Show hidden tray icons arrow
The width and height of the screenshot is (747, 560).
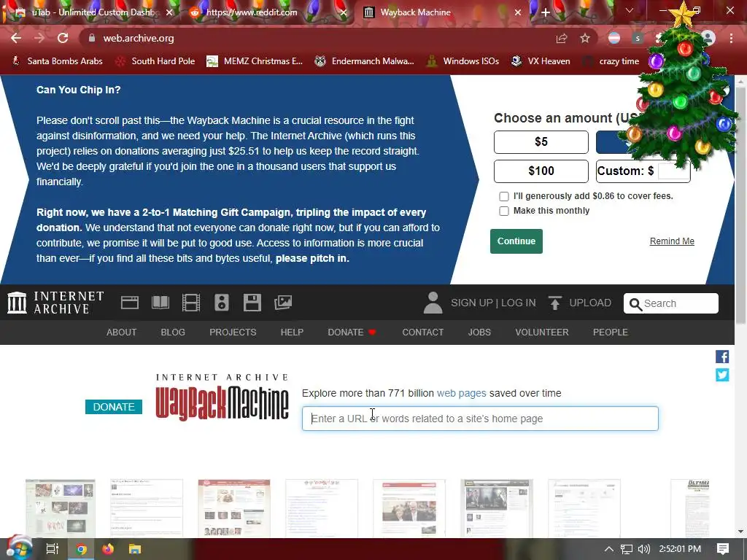click(609, 549)
